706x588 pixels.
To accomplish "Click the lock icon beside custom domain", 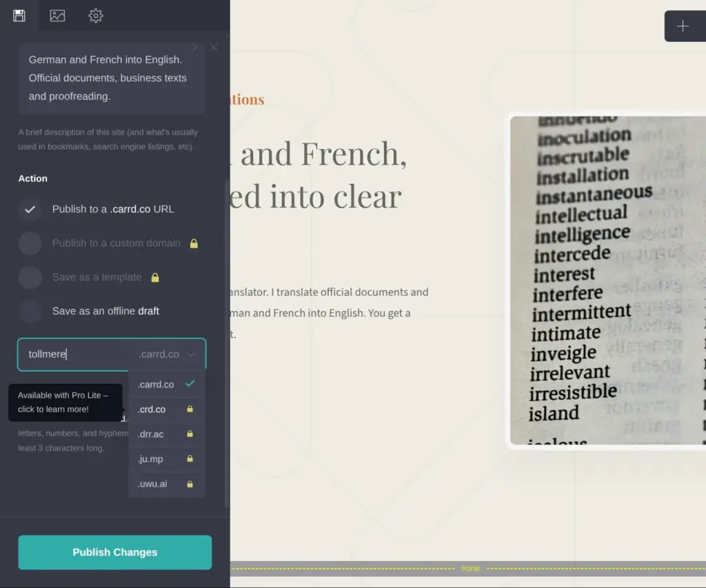I will (194, 243).
